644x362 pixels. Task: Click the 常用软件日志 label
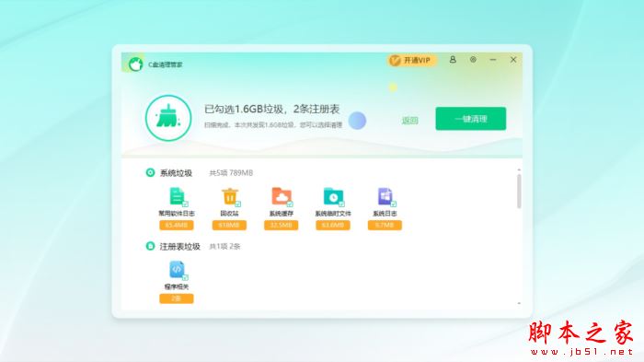click(x=177, y=214)
